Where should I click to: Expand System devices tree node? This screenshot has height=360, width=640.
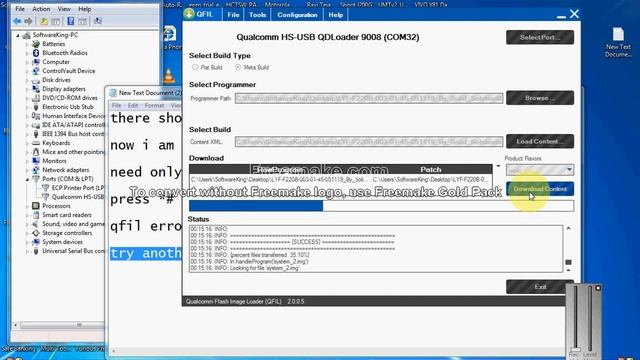pos(27,242)
